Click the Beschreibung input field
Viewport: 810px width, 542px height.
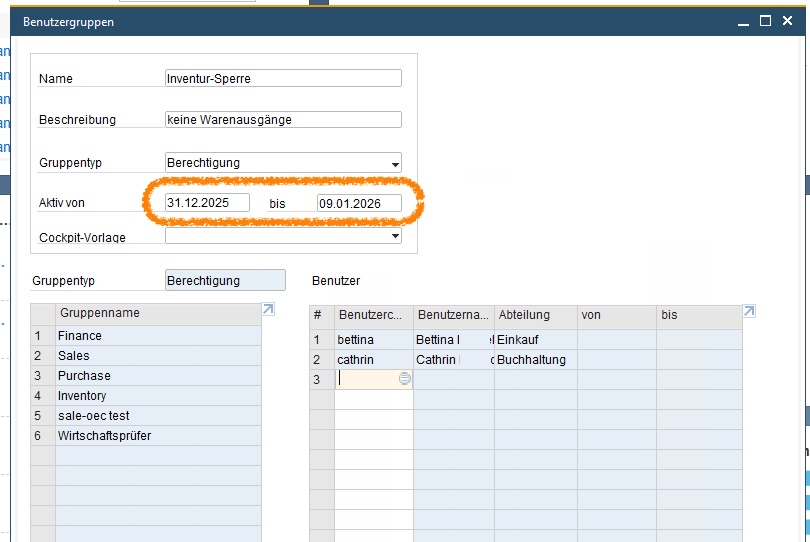coord(283,120)
